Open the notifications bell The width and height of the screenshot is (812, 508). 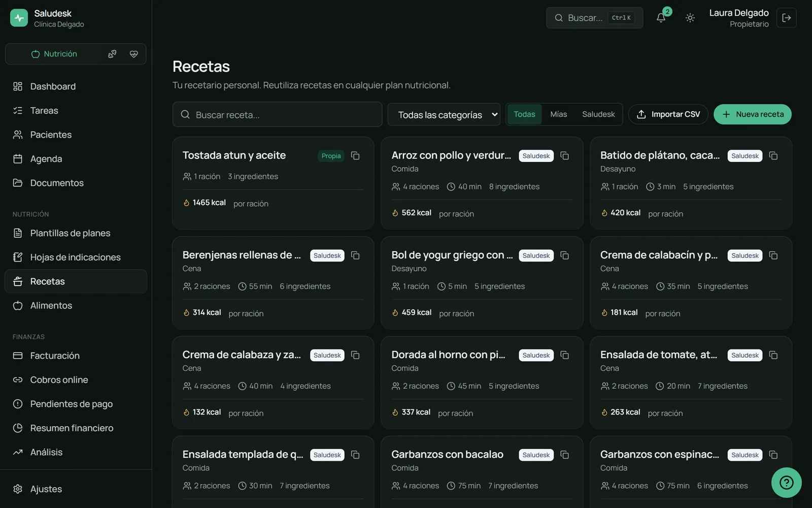pos(661,18)
